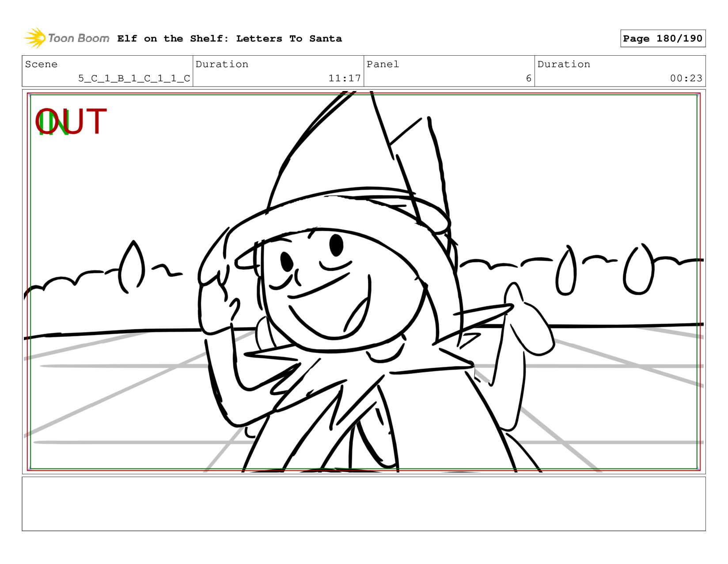Click the panel number '6'
This screenshot has height=564, width=728.
pyautogui.click(x=528, y=79)
